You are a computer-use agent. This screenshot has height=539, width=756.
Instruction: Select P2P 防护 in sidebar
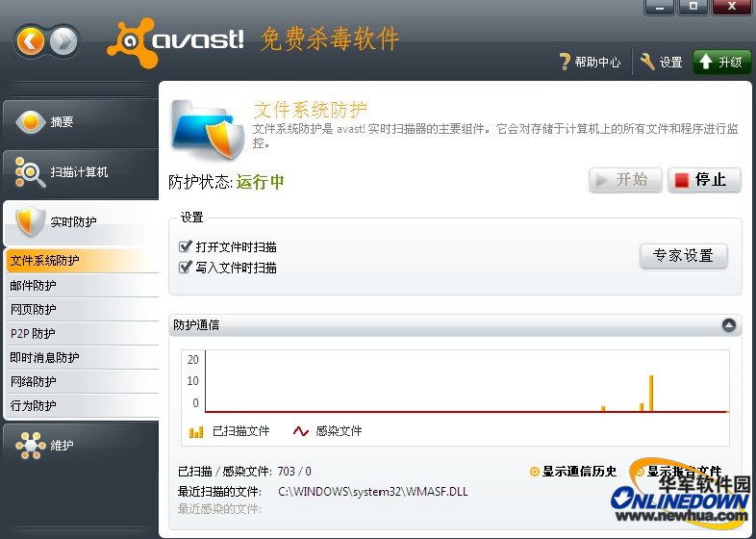83,333
